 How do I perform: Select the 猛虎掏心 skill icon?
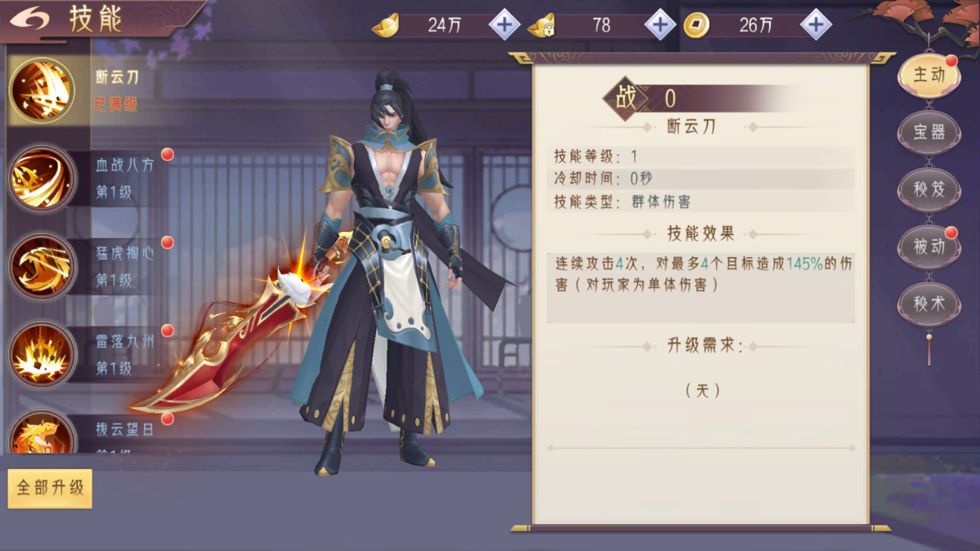coord(42,267)
